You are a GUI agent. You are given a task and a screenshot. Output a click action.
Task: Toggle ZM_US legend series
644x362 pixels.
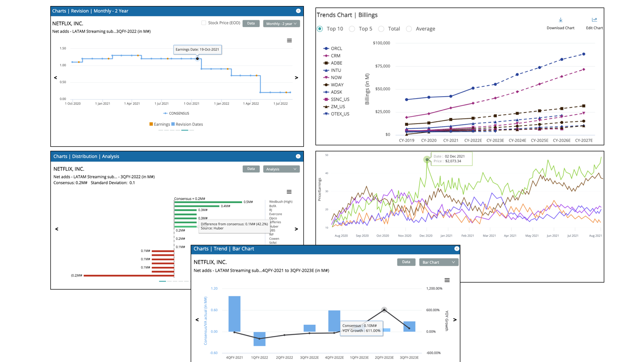coord(334,107)
